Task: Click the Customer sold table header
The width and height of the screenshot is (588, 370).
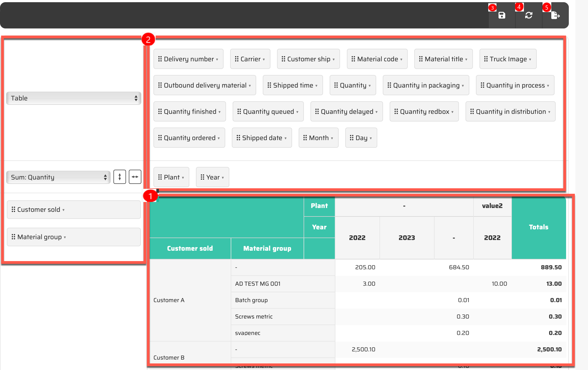Action: 190,248
